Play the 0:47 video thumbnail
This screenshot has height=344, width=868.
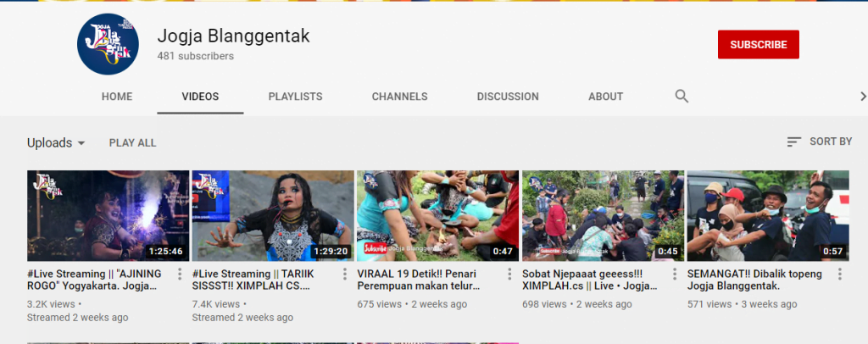(438, 216)
